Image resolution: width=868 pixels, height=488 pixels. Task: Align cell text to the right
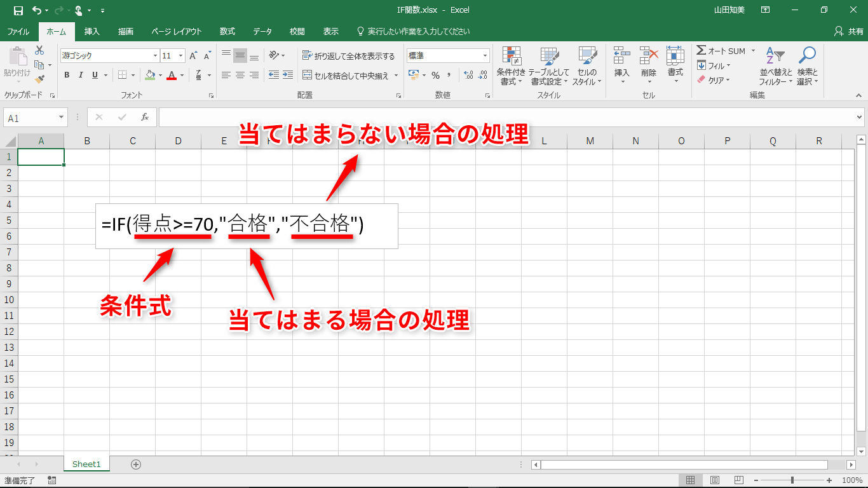pos(254,75)
